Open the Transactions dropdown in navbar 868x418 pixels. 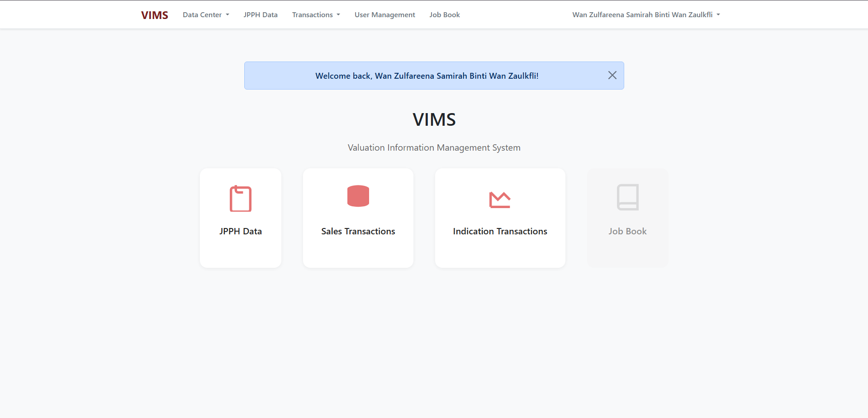[x=312, y=15]
